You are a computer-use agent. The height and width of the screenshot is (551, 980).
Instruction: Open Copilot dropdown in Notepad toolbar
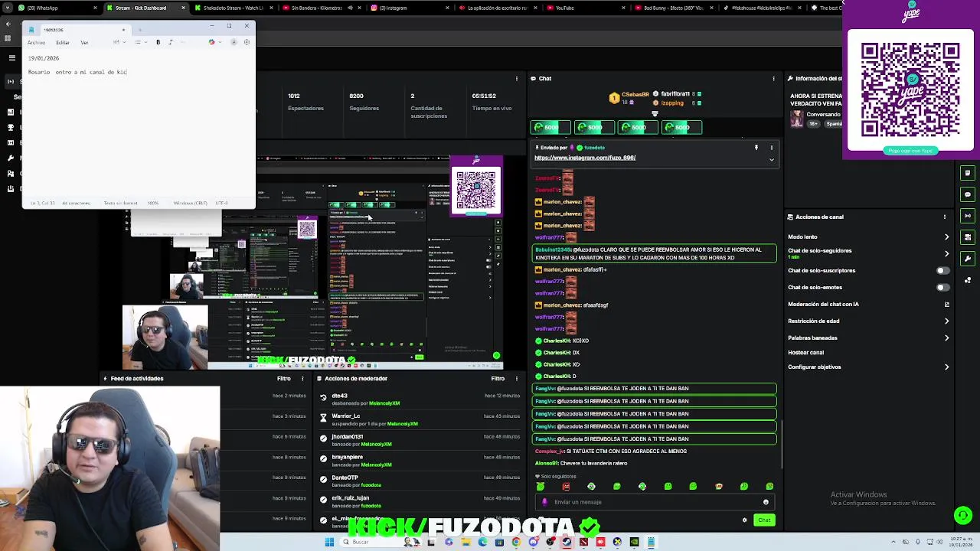click(213, 42)
